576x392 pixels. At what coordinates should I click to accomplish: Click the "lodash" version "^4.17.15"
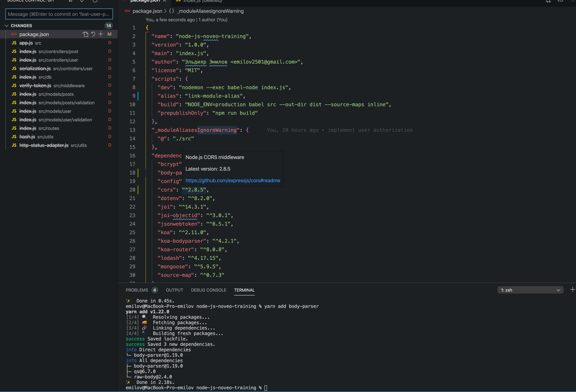tap(203, 258)
